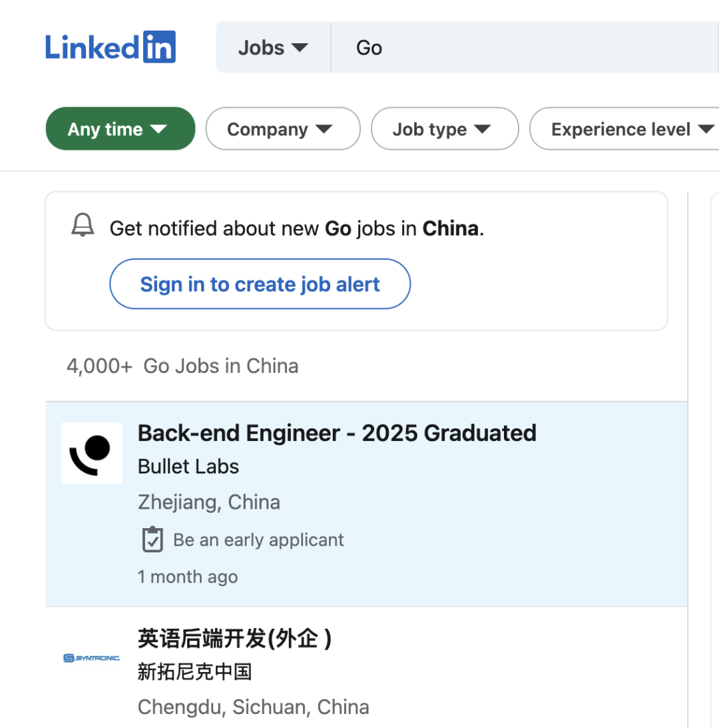Image resolution: width=719 pixels, height=728 pixels.
Task: Click the Chengdu, Sichuan, China location text
Action: click(x=253, y=707)
